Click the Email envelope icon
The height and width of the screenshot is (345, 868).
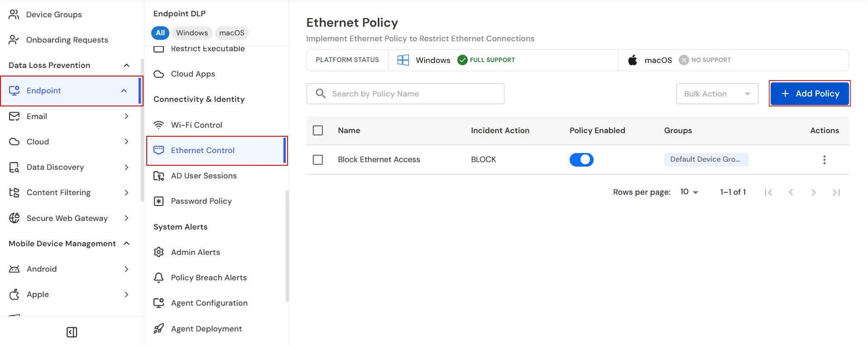(x=14, y=116)
